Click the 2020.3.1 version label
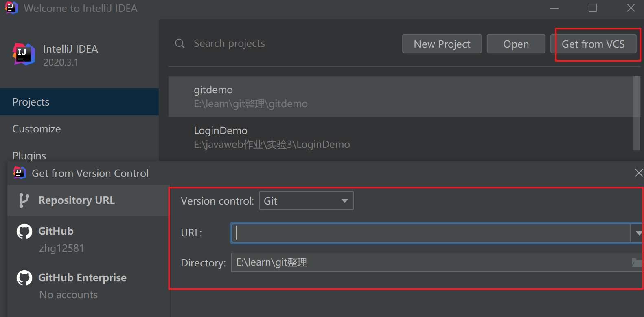Screen dimensions: 644x317 point(61,62)
